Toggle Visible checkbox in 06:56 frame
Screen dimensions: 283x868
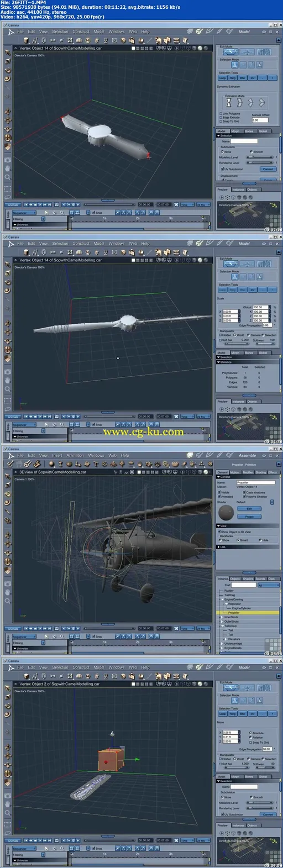click(x=220, y=492)
